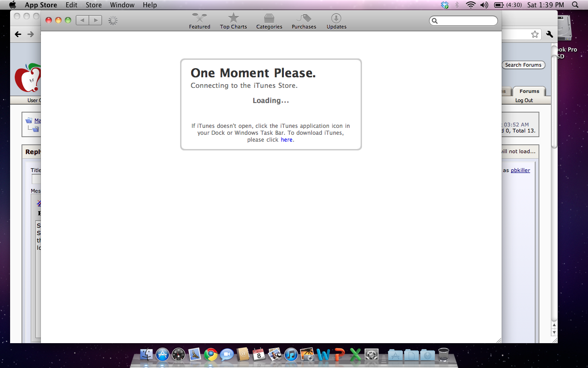Open the Window menu

pos(122,5)
